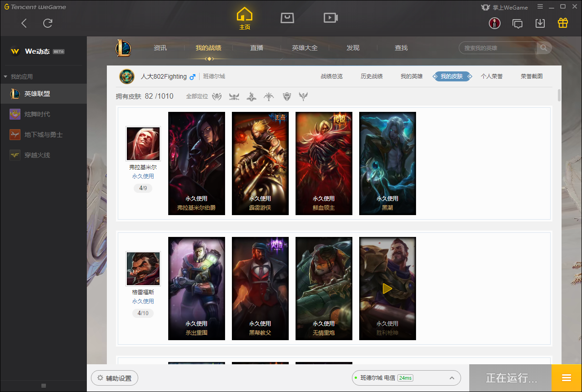Open the store bag icon in top bar

[287, 18]
